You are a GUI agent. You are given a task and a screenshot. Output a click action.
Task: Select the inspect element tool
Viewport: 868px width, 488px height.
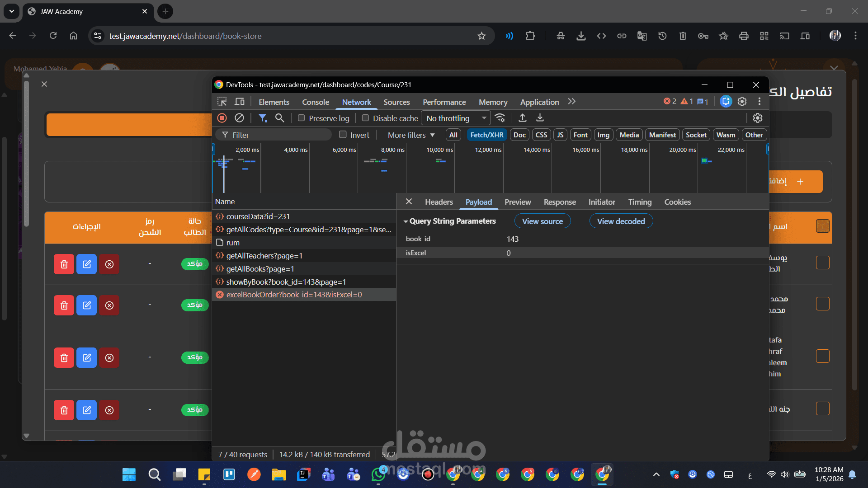[222, 102]
